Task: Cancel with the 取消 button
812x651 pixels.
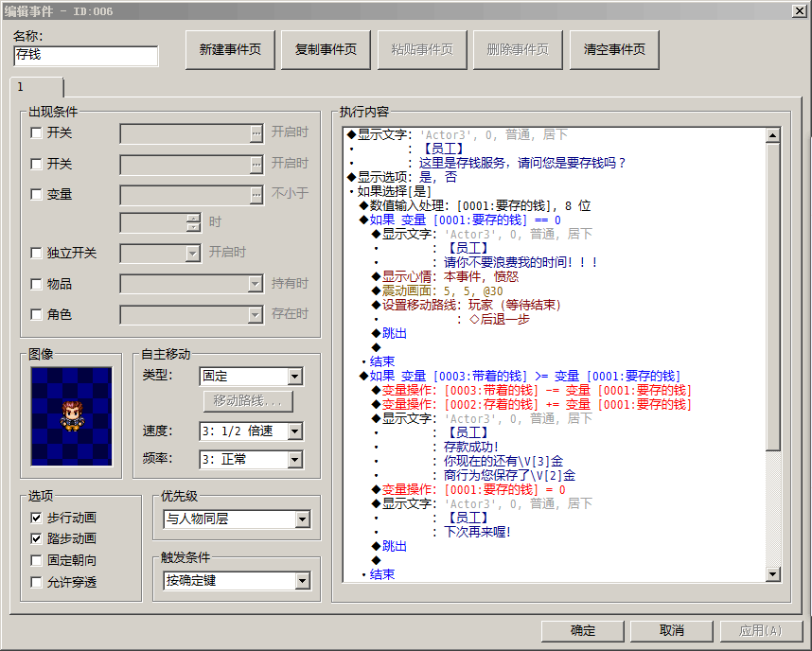Action: (672, 631)
